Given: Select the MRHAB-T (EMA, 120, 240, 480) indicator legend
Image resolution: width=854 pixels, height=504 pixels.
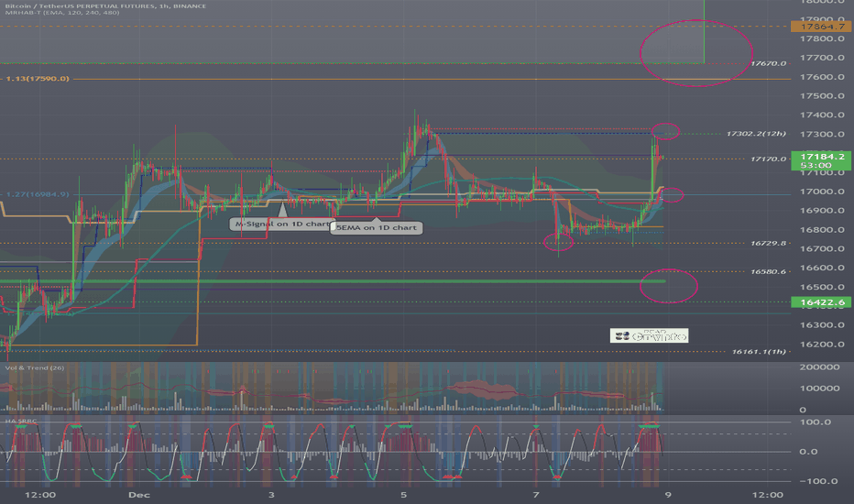Looking at the screenshot, I should [62, 12].
